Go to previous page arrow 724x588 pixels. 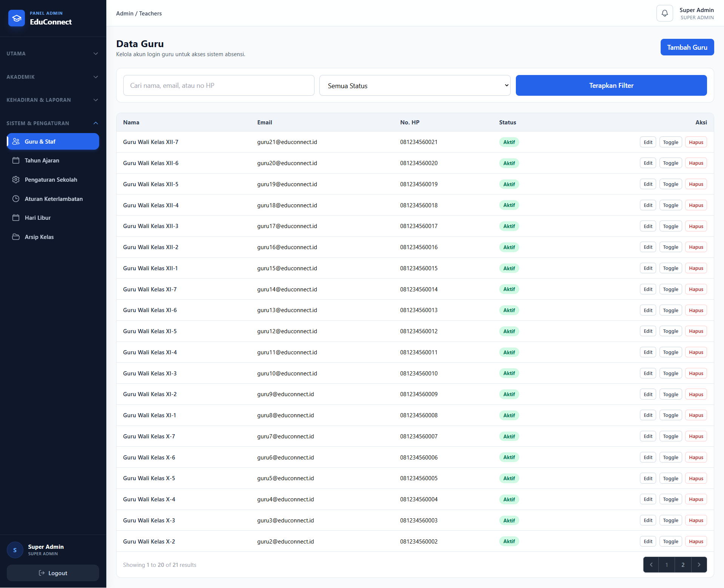point(651,565)
